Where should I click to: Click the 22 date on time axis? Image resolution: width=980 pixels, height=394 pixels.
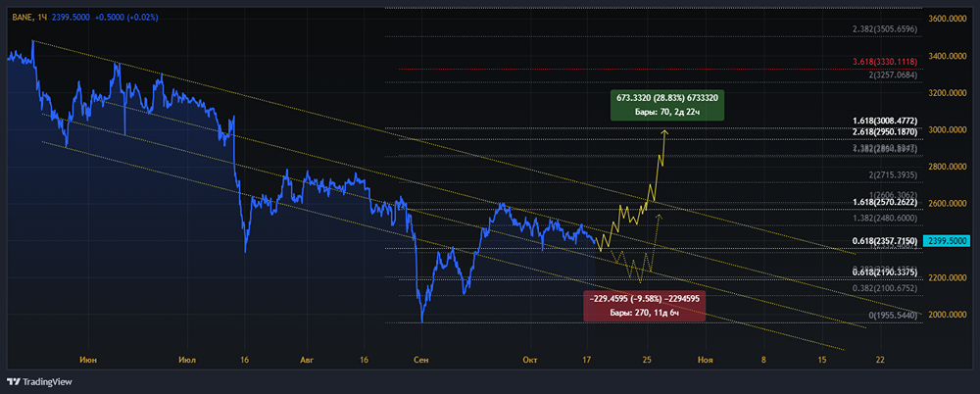[881, 360]
